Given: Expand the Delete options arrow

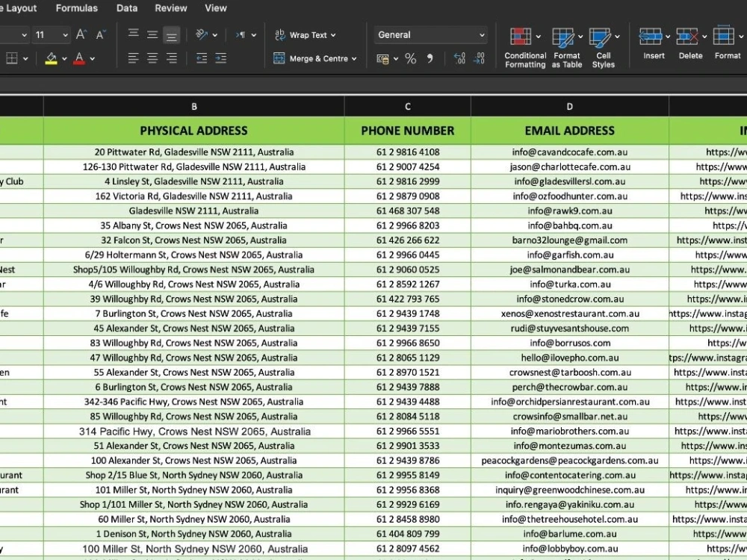Looking at the screenshot, I should point(704,36).
